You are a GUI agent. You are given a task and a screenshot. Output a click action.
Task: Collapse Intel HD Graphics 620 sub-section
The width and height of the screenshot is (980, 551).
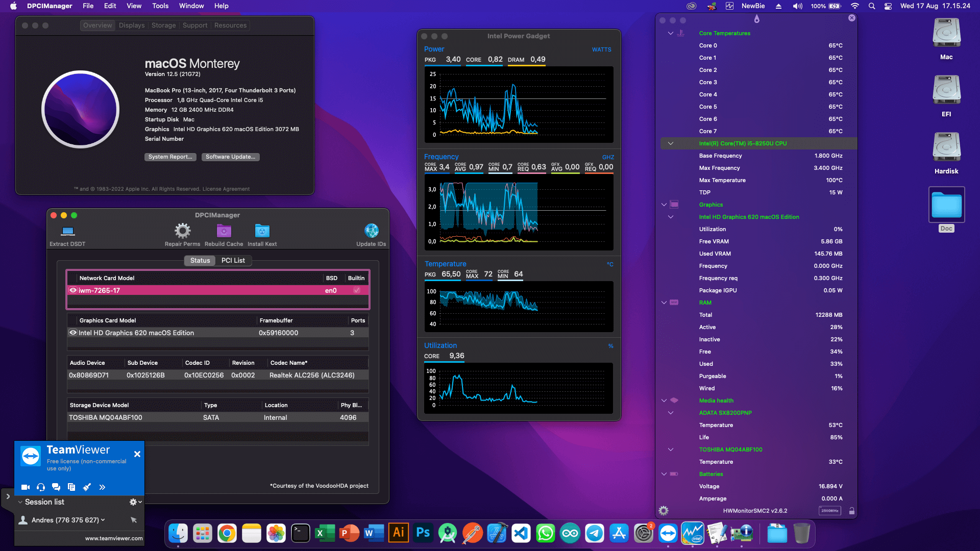click(x=671, y=217)
